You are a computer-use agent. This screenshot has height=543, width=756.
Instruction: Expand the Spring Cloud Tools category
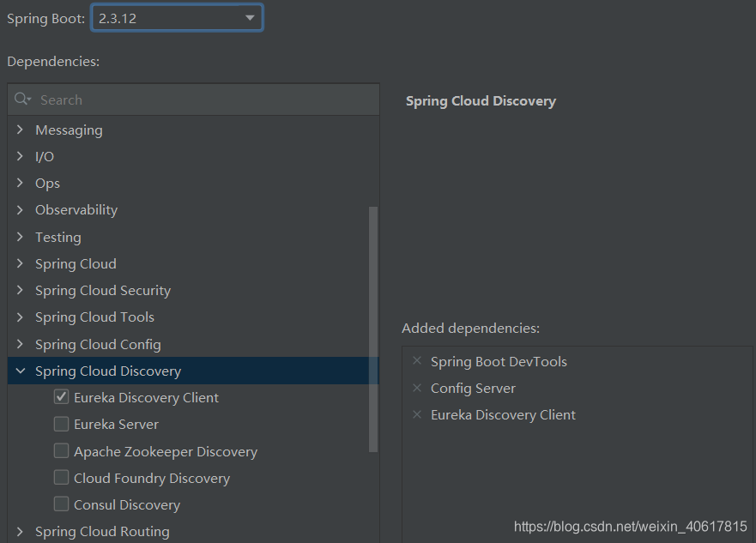(20, 317)
